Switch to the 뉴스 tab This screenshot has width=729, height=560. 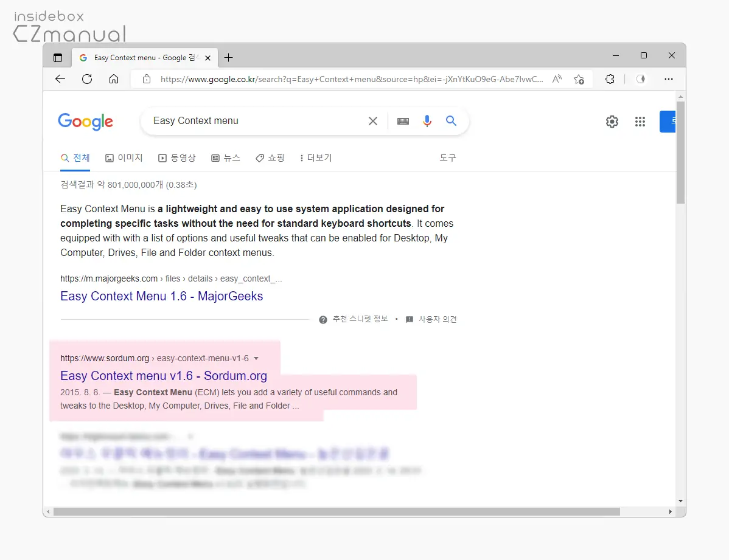226,158
